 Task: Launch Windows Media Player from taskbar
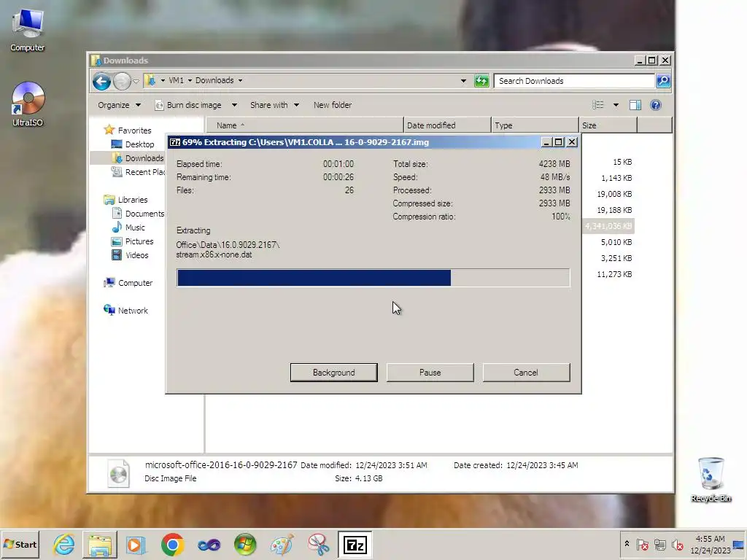pyautogui.click(x=136, y=544)
